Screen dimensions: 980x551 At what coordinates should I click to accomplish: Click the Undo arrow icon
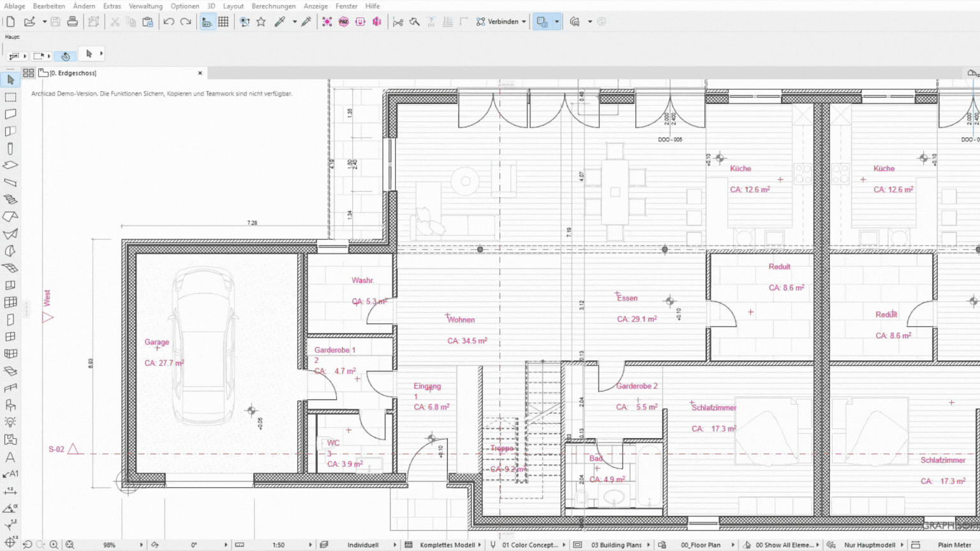168,22
